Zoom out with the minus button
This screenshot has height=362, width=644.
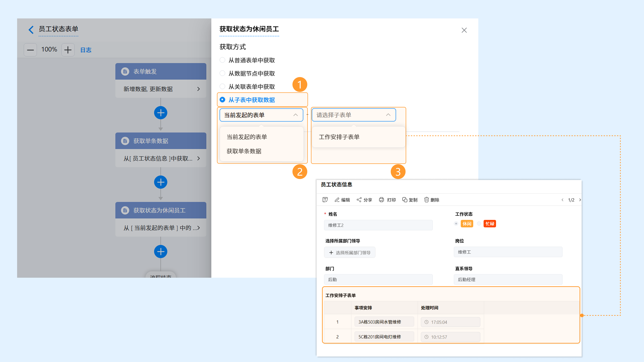(x=30, y=50)
